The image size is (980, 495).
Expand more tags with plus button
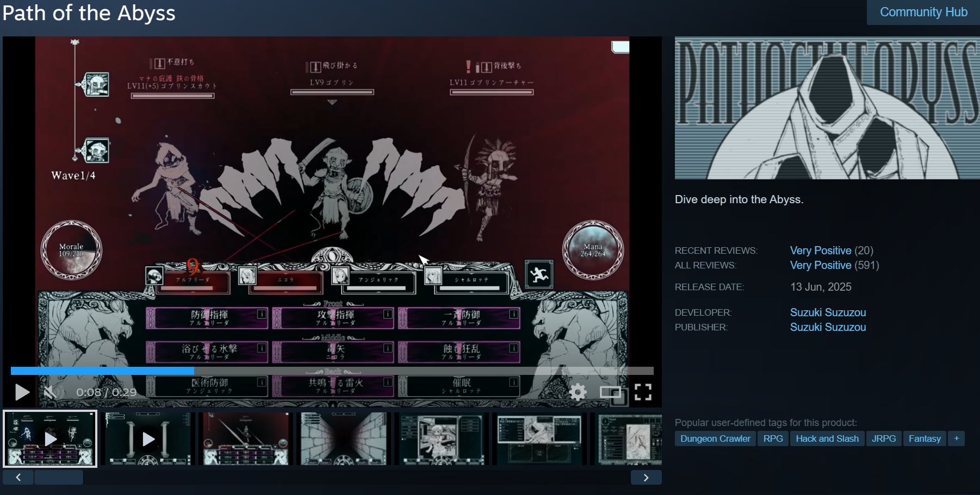tap(956, 438)
